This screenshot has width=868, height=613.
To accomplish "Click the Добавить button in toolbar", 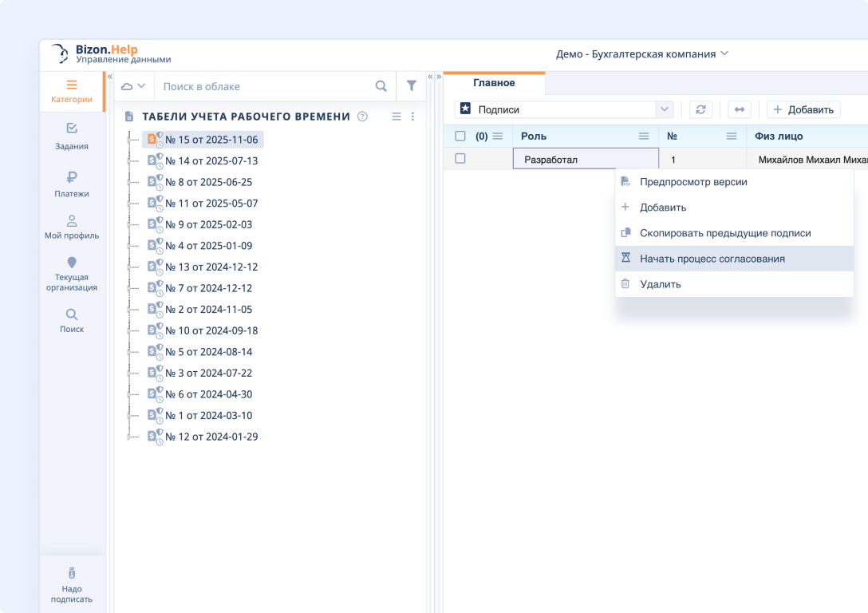I will [803, 109].
